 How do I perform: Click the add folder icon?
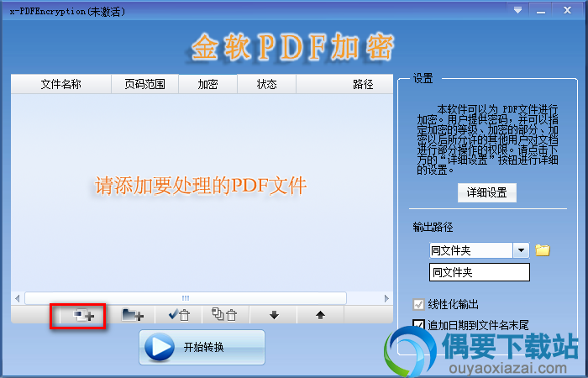[x=133, y=315]
